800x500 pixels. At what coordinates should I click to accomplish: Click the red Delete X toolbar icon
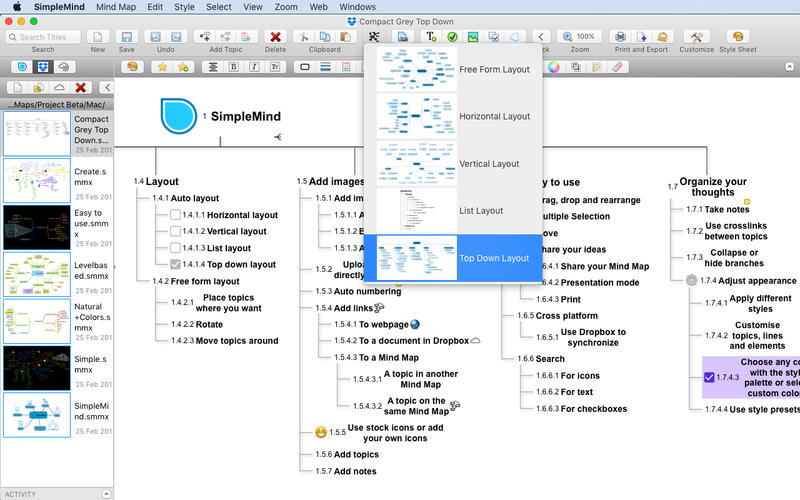276,37
